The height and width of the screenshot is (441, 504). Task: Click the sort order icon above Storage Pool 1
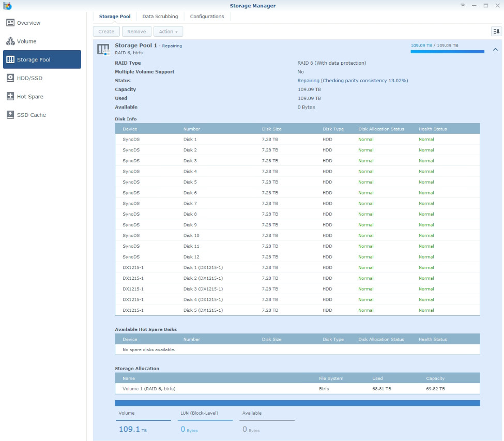pyautogui.click(x=496, y=32)
